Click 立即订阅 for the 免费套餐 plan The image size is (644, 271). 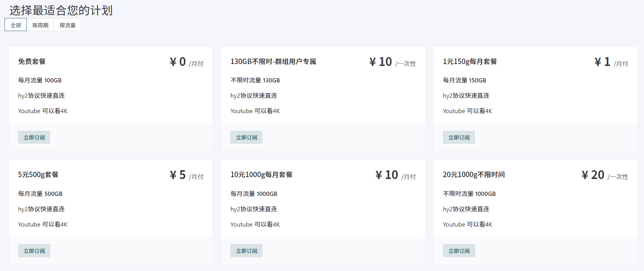pyautogui.click(x=34, y=137)
